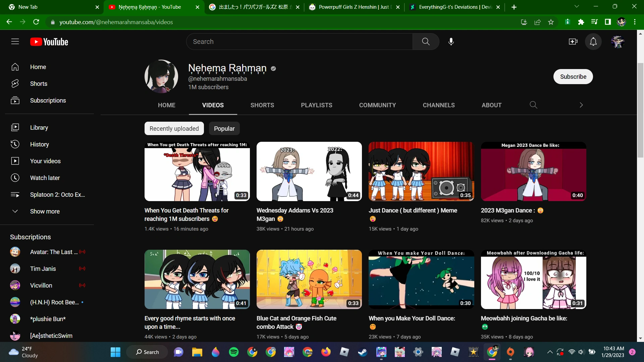Image resolution: width=644 pixels, height=362 pixels.
Task: Click the Subscribe button
Action: point(573,77)
